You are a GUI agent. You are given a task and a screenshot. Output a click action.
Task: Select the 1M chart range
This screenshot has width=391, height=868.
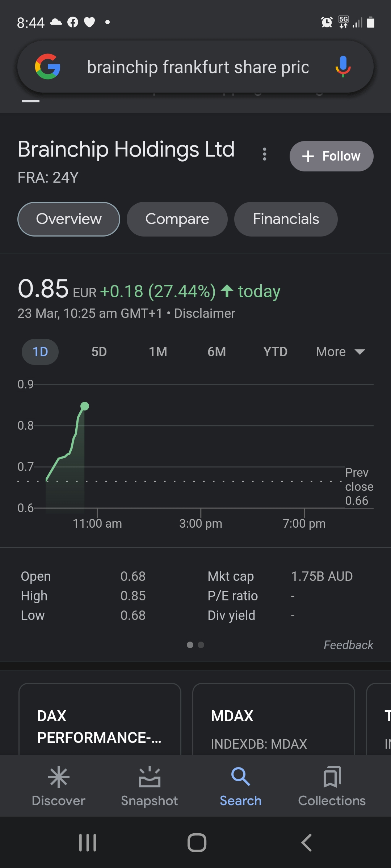point(158,352)
